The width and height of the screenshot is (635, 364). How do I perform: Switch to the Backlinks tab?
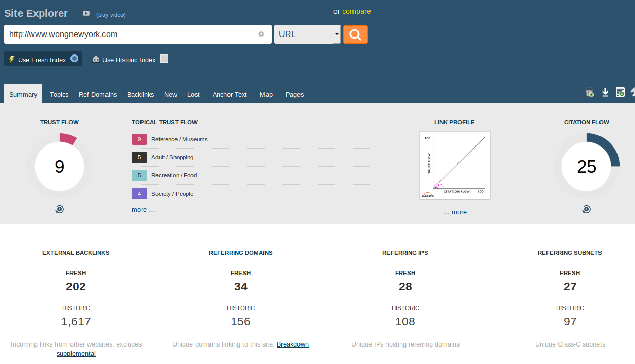point(140,95)
